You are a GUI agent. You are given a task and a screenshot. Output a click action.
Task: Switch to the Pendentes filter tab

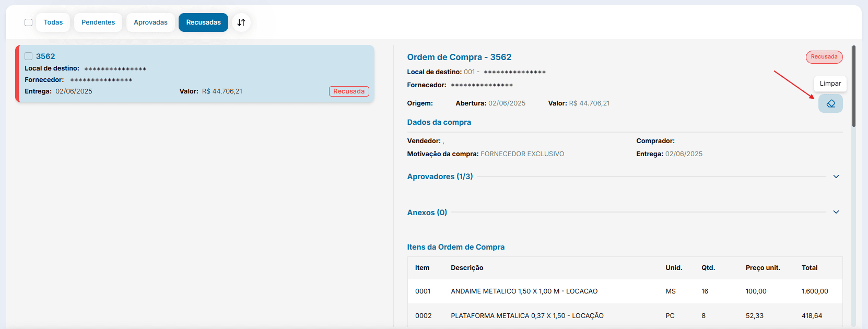click(98, 22)
